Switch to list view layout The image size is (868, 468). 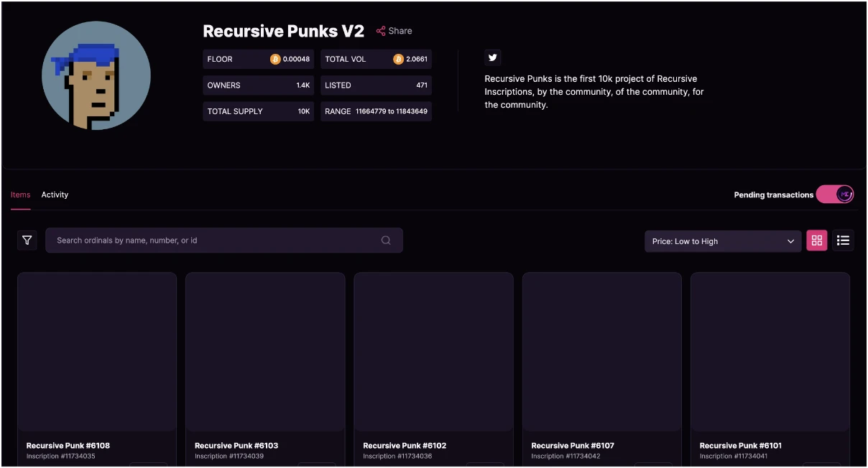pyautogui.click(x=843, y=241)
